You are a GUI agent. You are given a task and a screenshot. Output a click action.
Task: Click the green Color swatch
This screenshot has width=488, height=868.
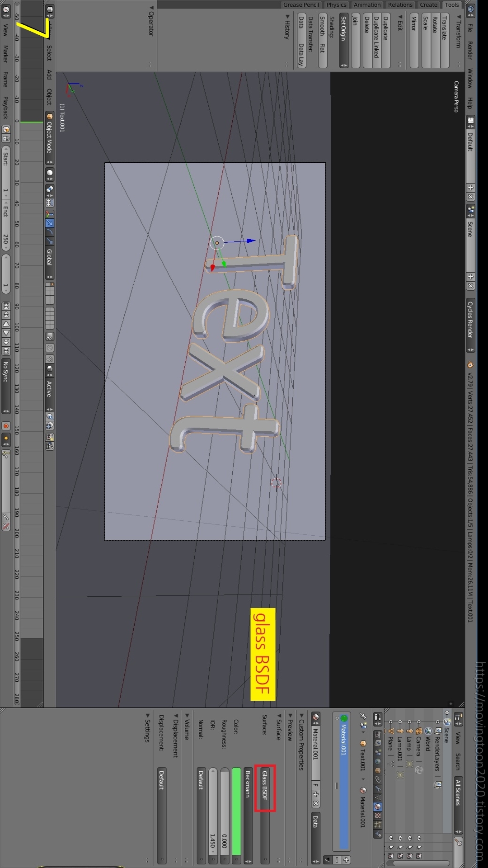tap(236, 811)
